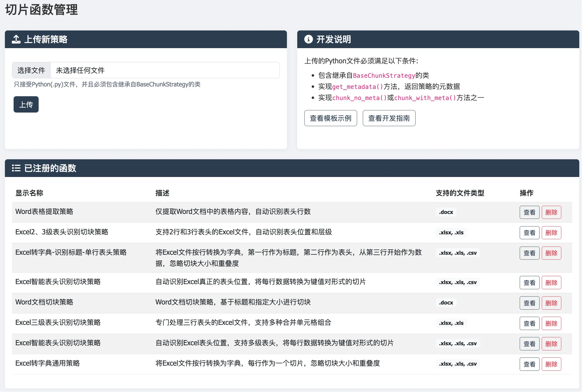Open 查看模板示例 button

tap(330, 118)
